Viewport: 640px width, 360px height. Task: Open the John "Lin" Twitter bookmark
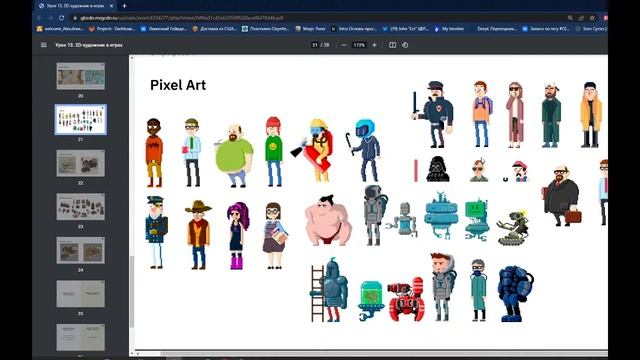pos(405,29)
